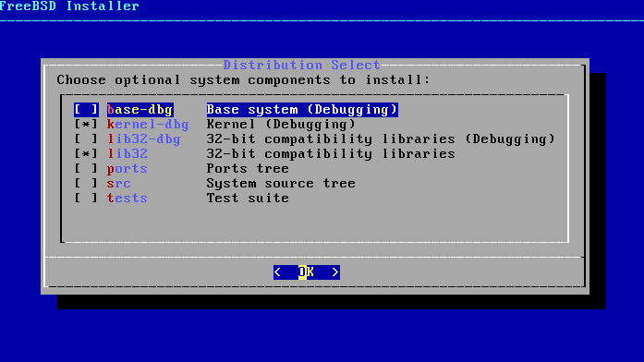The image size is (644, 362).
Task: Click the Ports tree description
Action: click(248, 169)
